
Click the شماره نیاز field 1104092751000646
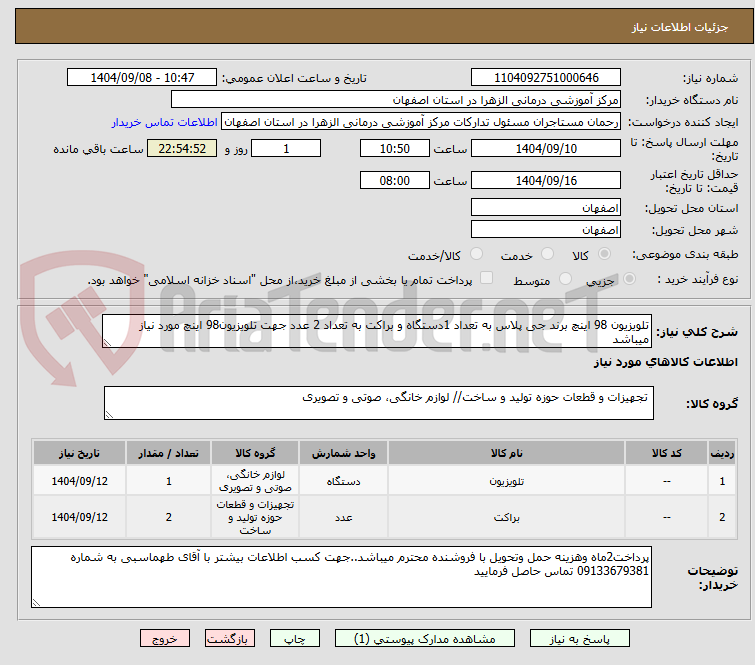pos(546,77)
